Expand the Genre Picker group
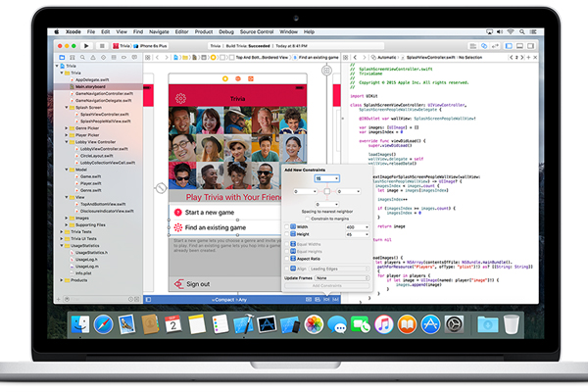The width and height of the screenshot is (588, 392). click(x=67, y=128)
